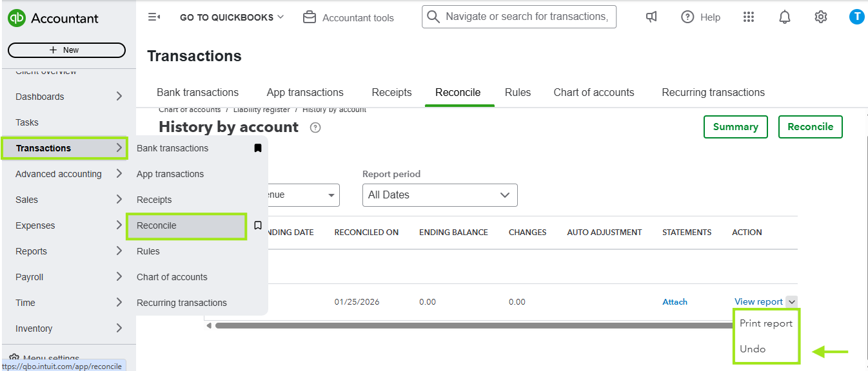Screen dimensions: 868x371
Task: Open the apps grid icon
Action: point(748,17)
